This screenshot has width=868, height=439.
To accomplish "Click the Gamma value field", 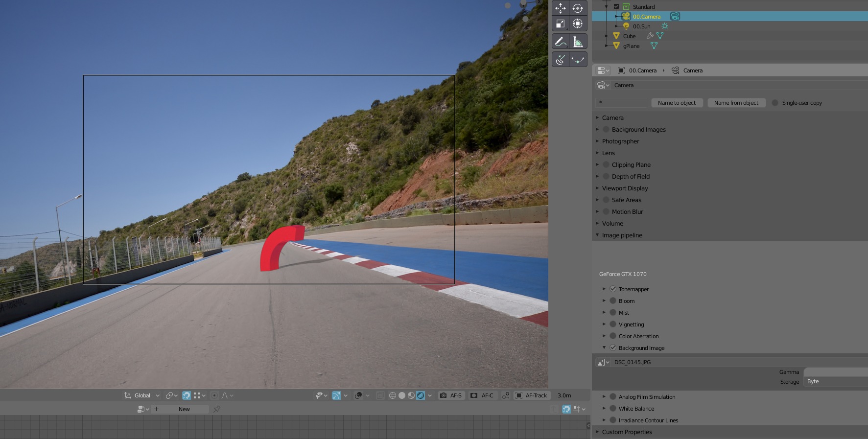I will click(835, 372).
